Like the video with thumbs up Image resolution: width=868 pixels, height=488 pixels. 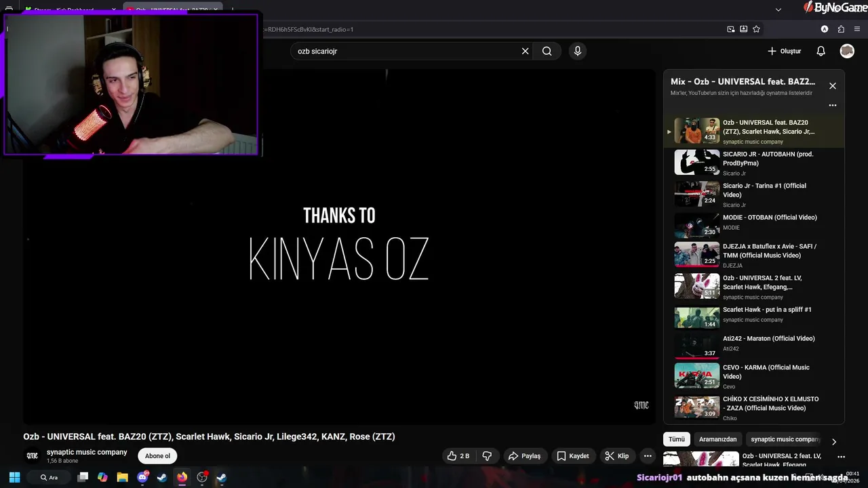coord(458,456)
